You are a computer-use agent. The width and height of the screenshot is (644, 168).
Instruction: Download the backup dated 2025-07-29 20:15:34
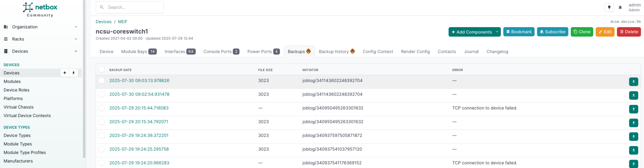(633, 123)
